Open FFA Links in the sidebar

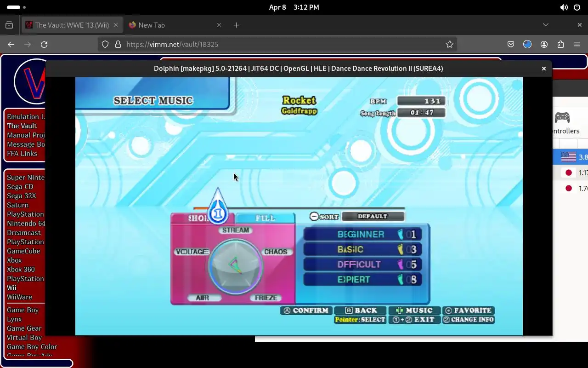[22, 153]
